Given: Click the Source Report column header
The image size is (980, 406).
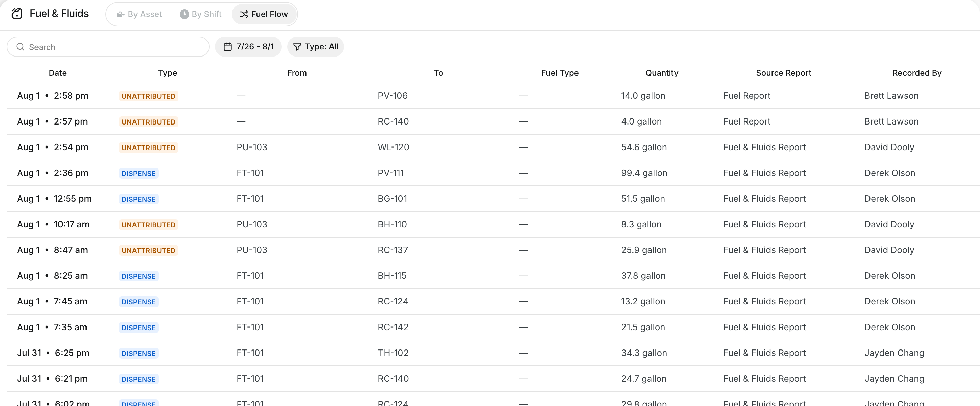Looking at the screenshot, I should tap(783, 73).
